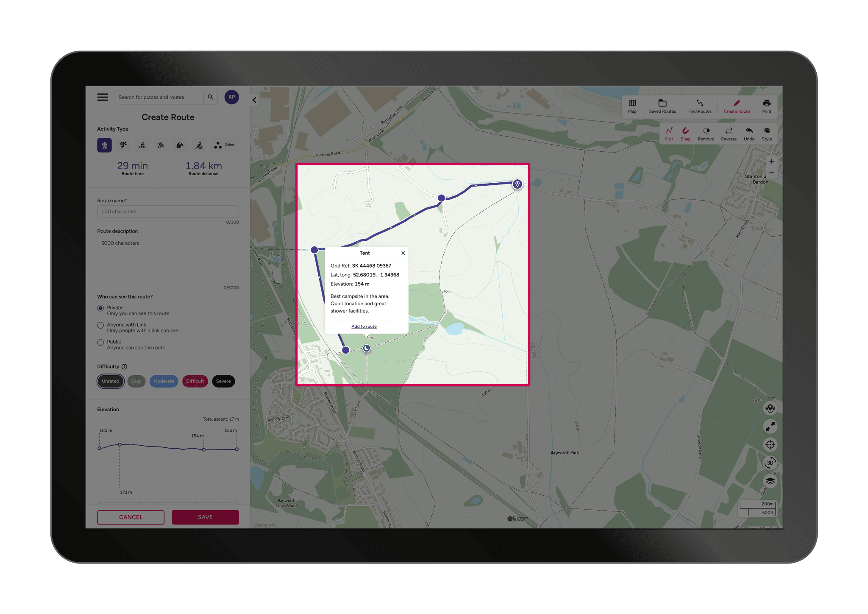868x614 pixels.
Task: Switch the map to 3D view
Action: pos(770,463)
